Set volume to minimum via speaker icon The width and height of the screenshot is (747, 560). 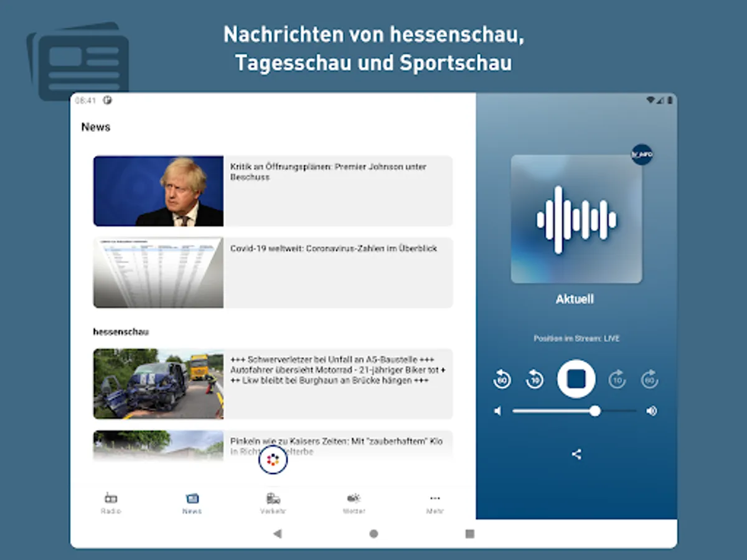[x=497, y=411]
